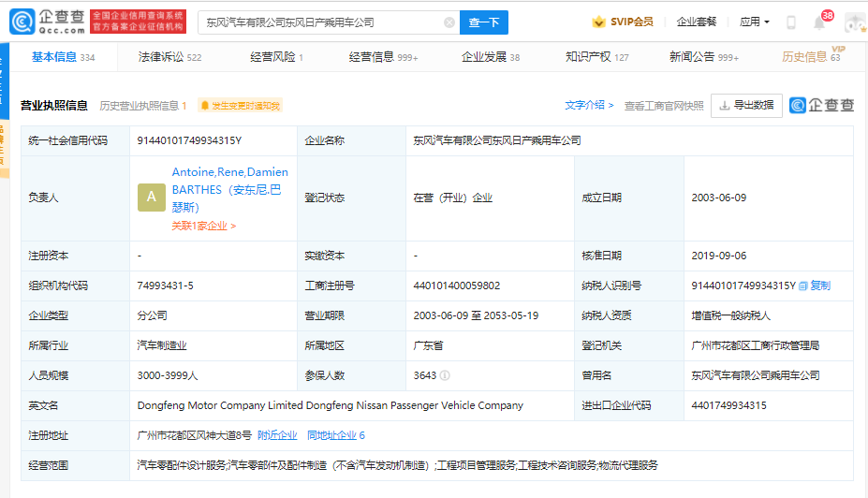Select former name 东风汽车有限公司乘用车公司
The height and width of the screenshot is (498, 868).
point(755,375)
